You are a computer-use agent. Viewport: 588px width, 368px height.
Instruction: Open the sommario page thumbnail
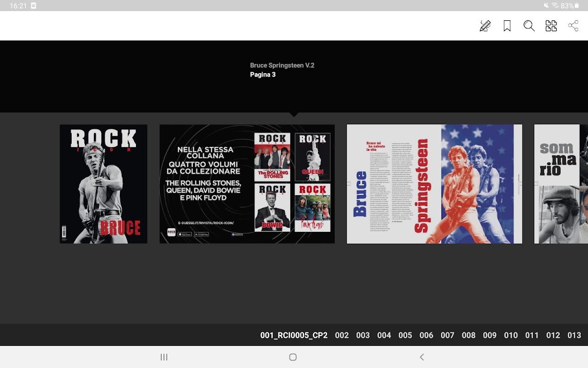(561, 184)
